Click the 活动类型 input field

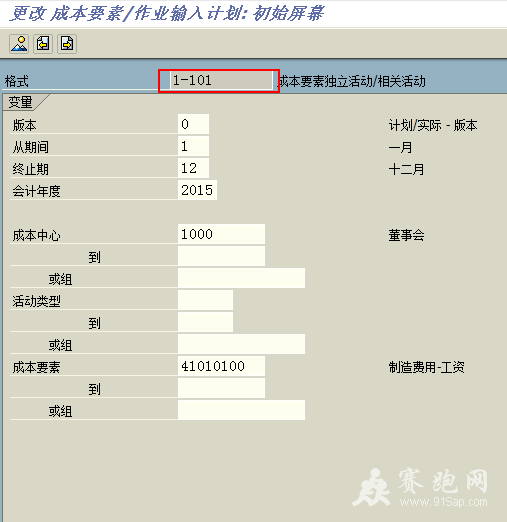(x=205, y=300)
